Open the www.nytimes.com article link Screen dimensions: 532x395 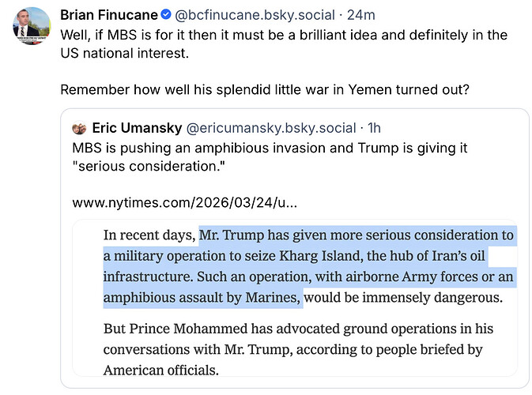pyautogui.click(x=185, y=203)
